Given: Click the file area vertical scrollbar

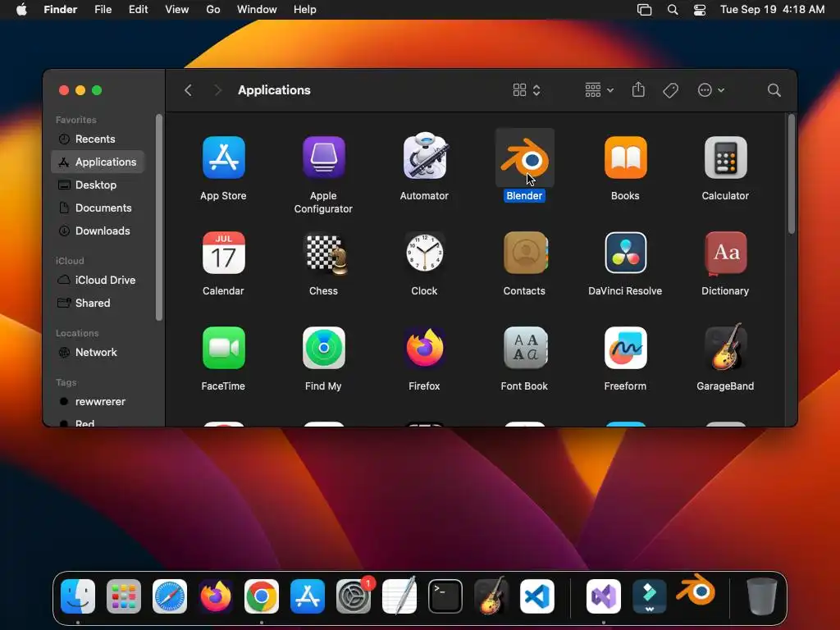Looking at the screenshot, I should (792, 174).
